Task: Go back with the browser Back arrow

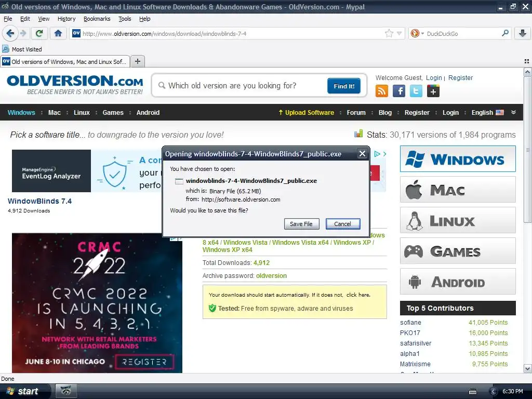Action: (x=10, y=33)
